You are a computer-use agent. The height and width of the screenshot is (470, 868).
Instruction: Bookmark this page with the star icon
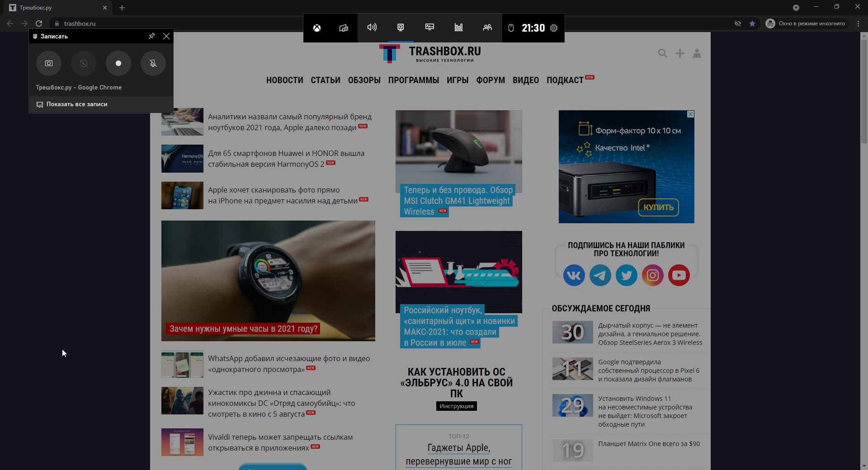click(x=752, y=23)
